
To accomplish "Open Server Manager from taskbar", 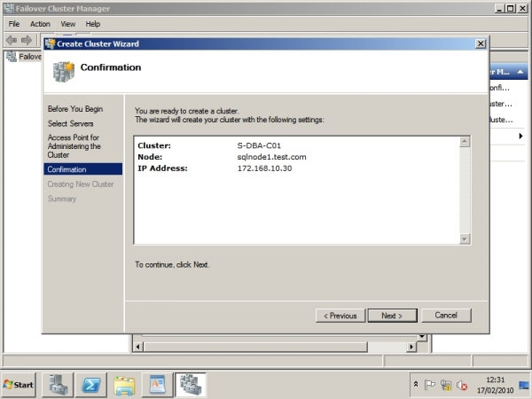I will (x=58, y=385).
